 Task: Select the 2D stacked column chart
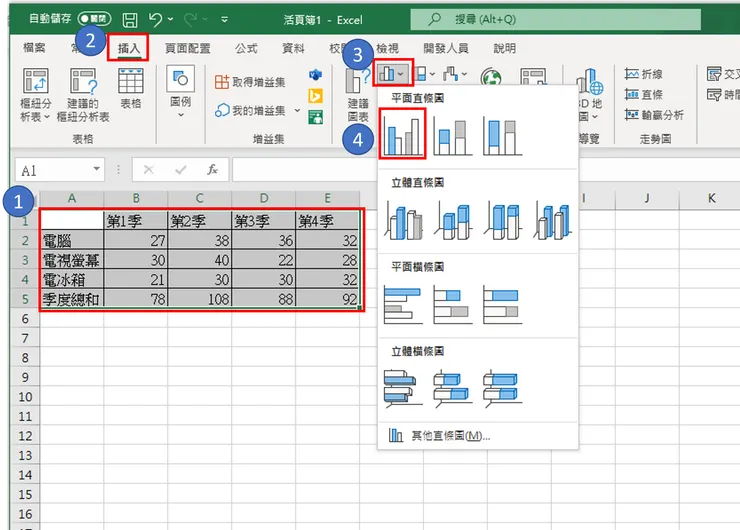pos(453,137)
